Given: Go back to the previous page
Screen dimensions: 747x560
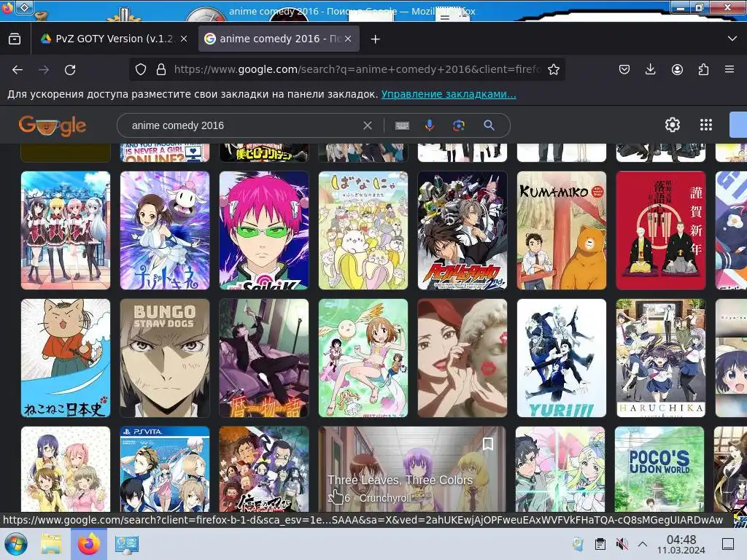Looking at the screenshot, I should coord(18,69).
